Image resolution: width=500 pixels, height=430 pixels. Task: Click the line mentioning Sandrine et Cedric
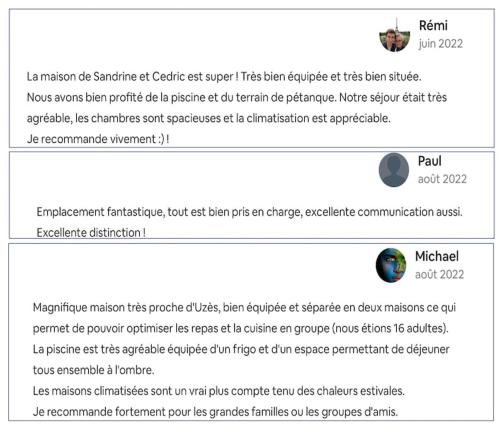224,77
